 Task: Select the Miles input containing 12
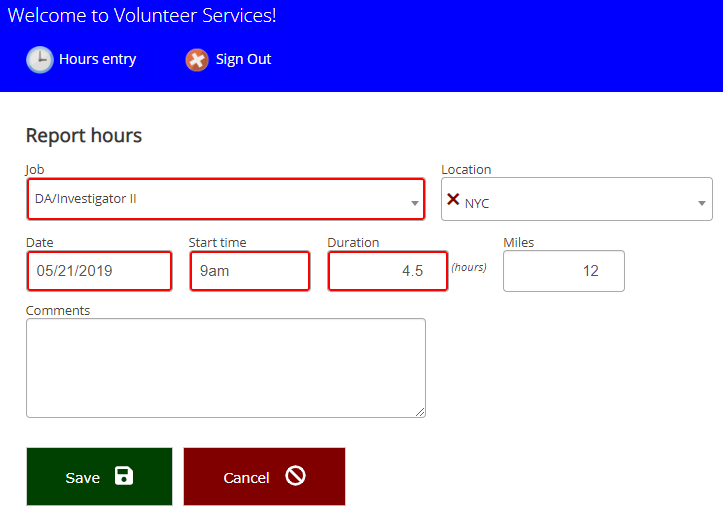pyautogui.click(x=563, y=271)
